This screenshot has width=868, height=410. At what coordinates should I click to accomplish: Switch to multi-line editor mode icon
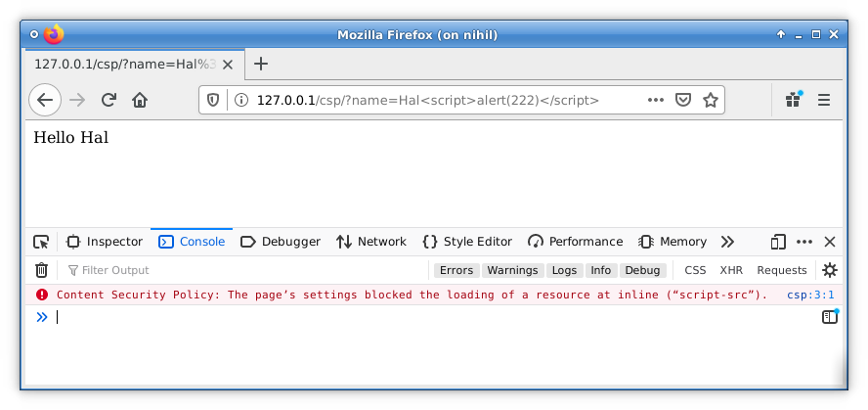click(x=829, y=317)
